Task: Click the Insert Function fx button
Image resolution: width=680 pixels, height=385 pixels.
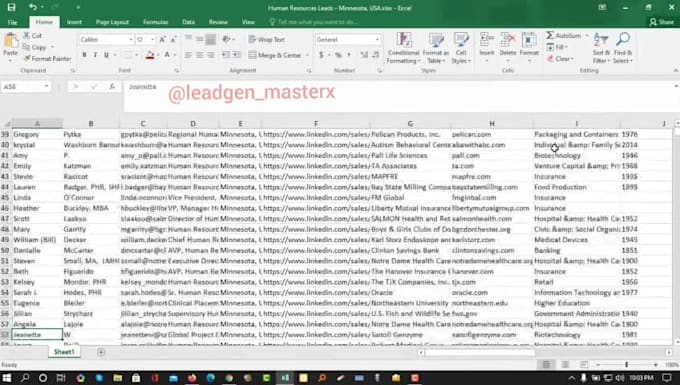Action: click(x=112, y=87)
